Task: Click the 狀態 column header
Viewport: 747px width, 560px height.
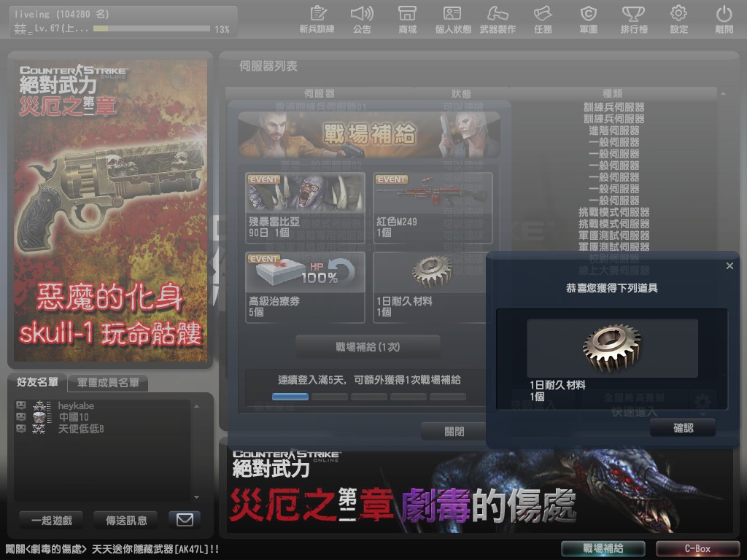Action: pyautogui.click(x=461, y=93)
